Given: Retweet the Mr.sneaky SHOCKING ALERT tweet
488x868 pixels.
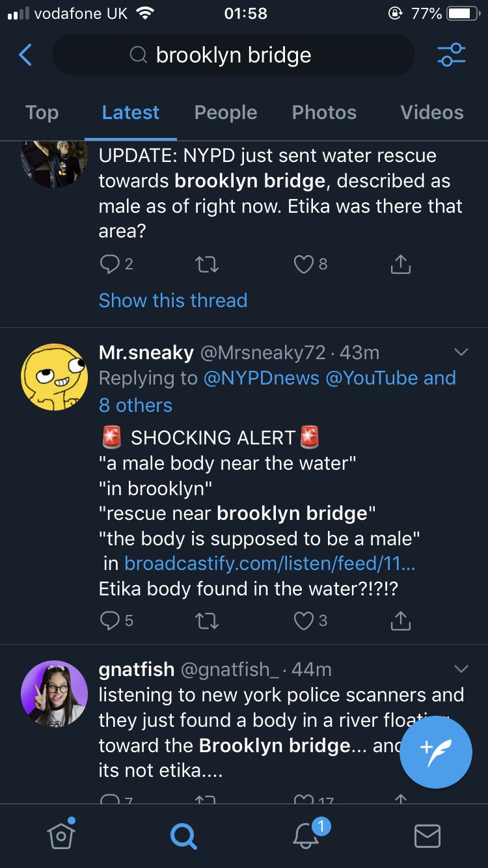Looking at the screenshot, I should point(207,621).
